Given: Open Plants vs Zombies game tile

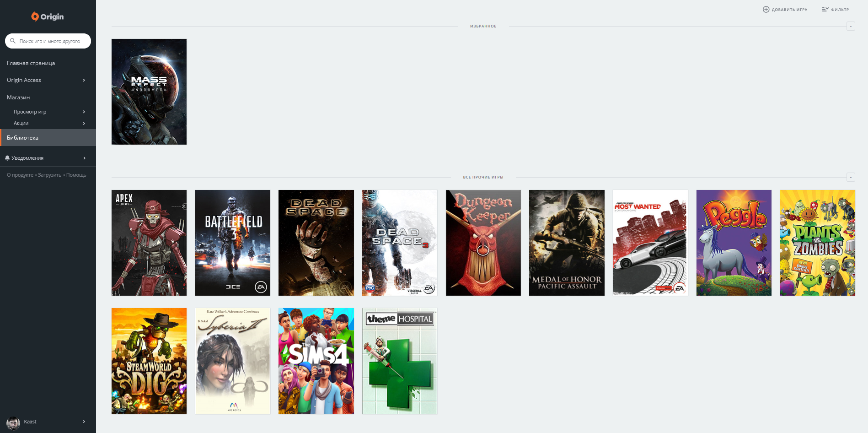Looking at the screenshot, I should pyautogui.click(x=818, y=243).
